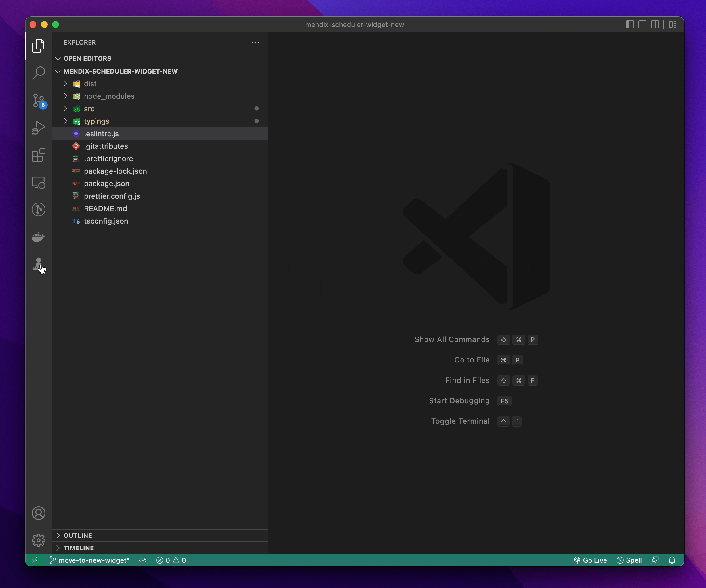Toggle the bottom panel layout button
Screen dimensions: 706x588
pos(642,24)
